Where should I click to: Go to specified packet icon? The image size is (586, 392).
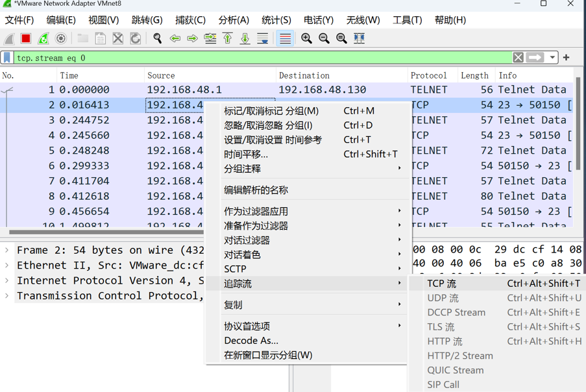point(210,38)
